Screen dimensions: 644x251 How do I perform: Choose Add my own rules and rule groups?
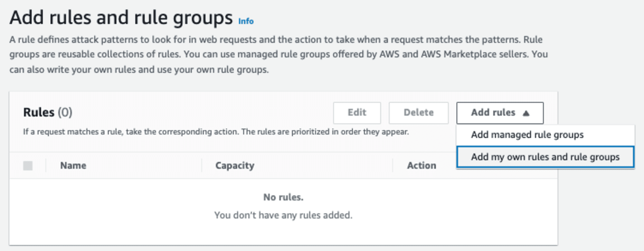tap(545, 157)
